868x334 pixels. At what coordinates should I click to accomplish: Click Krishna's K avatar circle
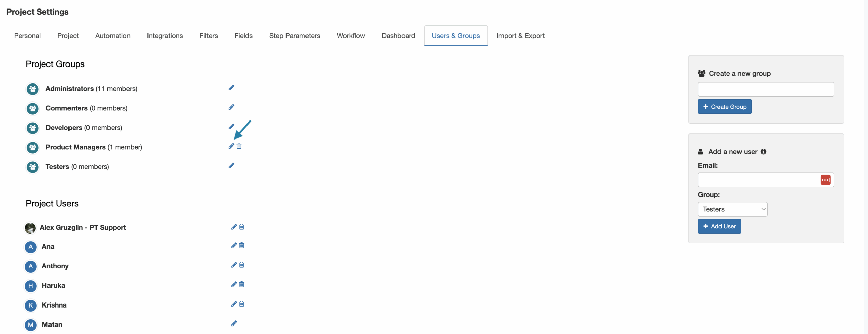[31, 305]
